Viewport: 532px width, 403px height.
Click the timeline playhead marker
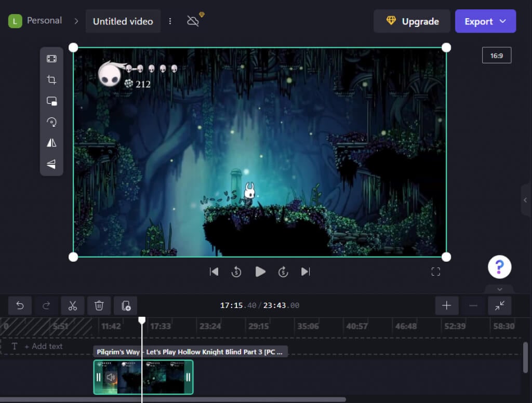point(142,320)
